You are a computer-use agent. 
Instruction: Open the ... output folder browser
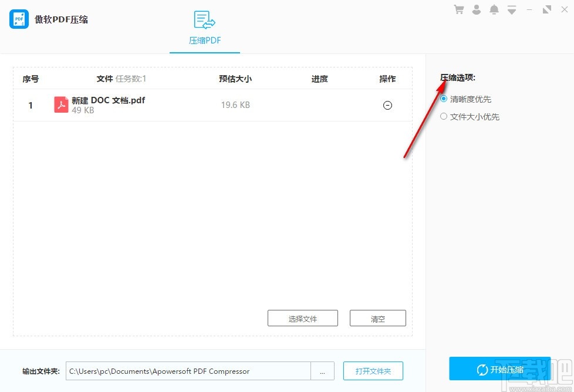322,371
